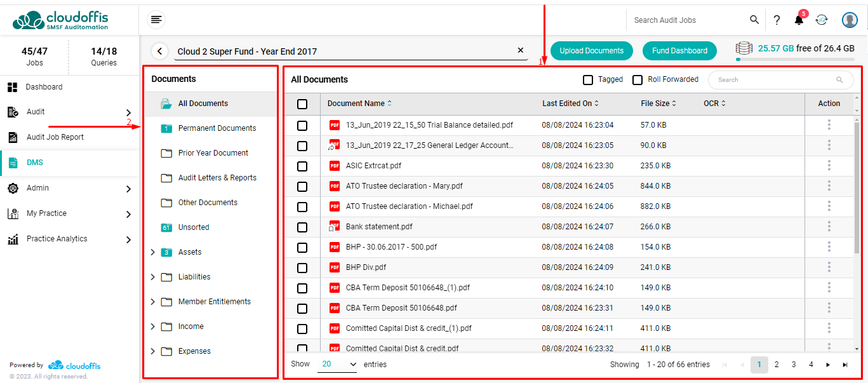
Task: Click the storage database icon
Action: click(x=744, y=48)
